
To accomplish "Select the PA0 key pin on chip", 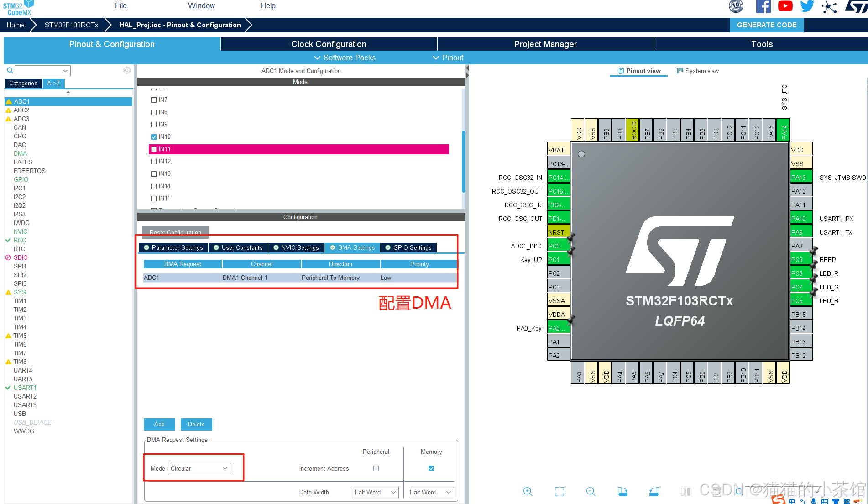I will click(x=559, y=328).
